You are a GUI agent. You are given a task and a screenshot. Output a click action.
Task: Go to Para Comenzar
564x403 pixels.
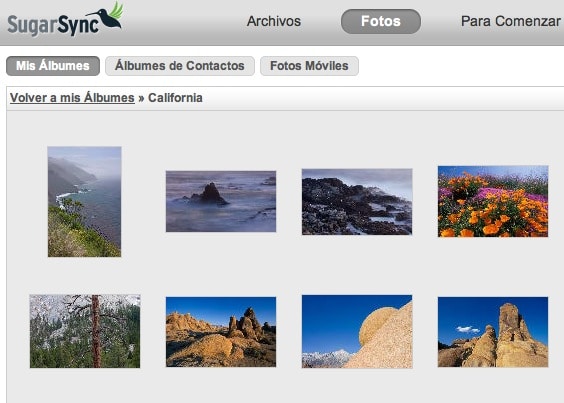[511, 21]
